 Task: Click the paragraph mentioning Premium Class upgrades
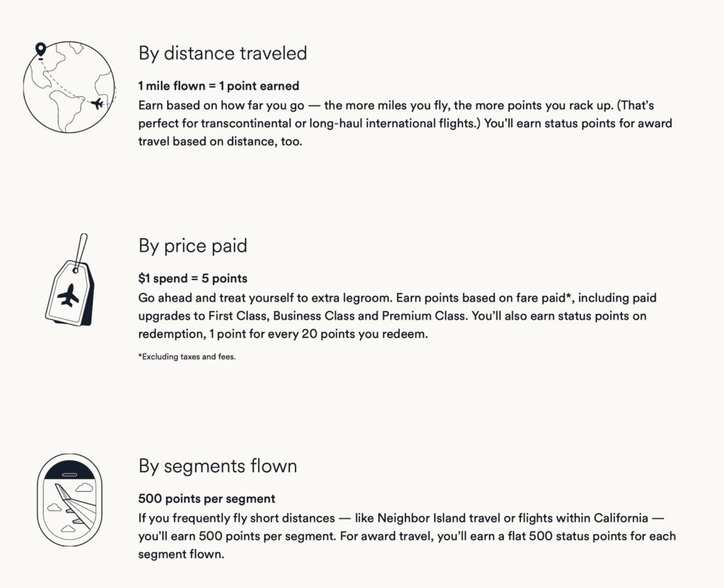tap(397, 316)
